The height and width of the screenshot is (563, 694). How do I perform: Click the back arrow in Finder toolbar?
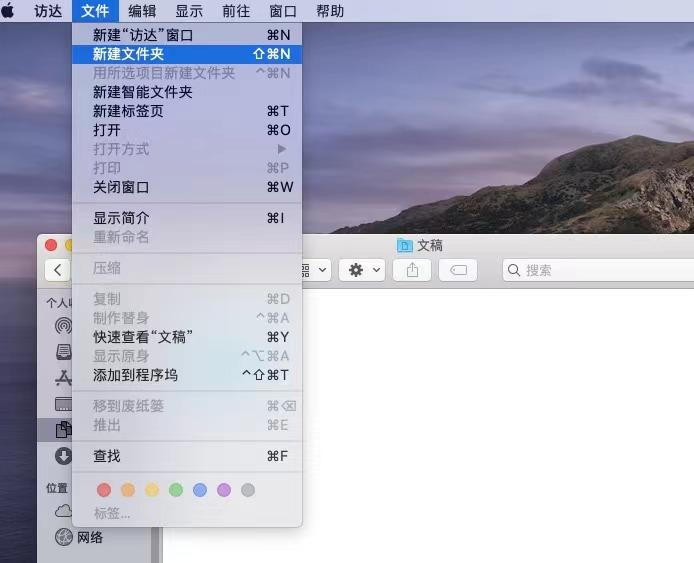pos(58,270)
